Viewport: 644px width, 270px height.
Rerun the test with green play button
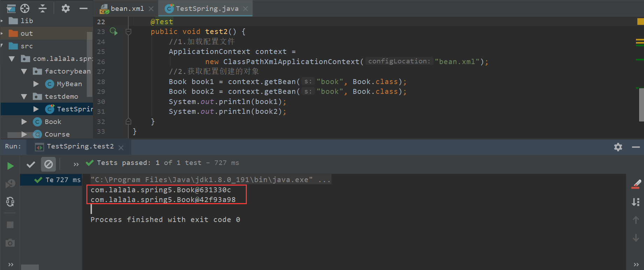tap(10, 166)
